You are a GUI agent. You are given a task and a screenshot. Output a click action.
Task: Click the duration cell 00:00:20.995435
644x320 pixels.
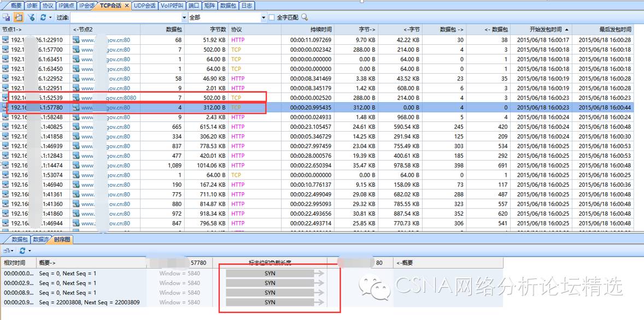(x=311, y=108)
